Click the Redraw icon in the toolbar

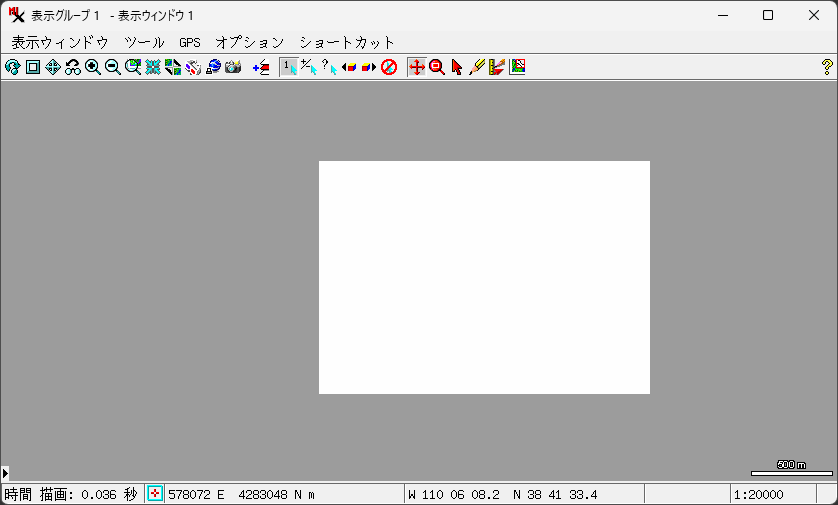point(12,67)
